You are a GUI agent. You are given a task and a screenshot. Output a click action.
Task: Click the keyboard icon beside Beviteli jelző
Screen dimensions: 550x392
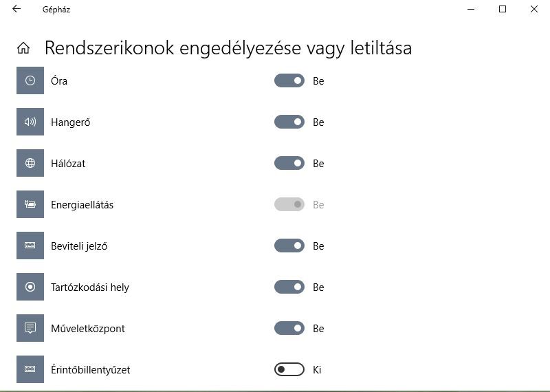pos(30,246)
